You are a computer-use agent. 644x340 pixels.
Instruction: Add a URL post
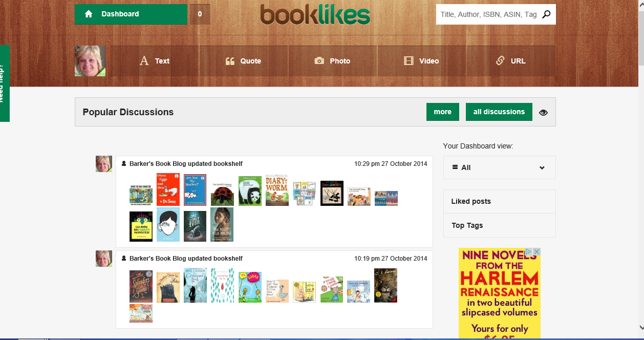(x=512, y=60)
